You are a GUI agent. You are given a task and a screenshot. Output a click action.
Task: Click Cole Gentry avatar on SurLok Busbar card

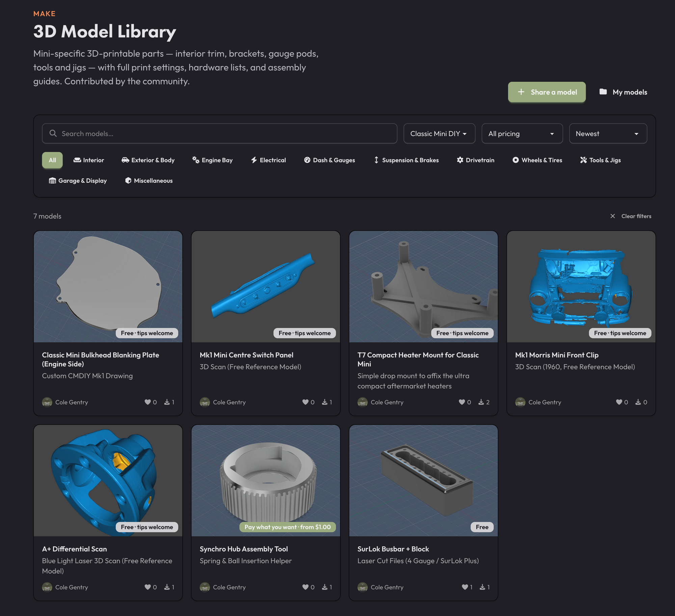point(362,587)
